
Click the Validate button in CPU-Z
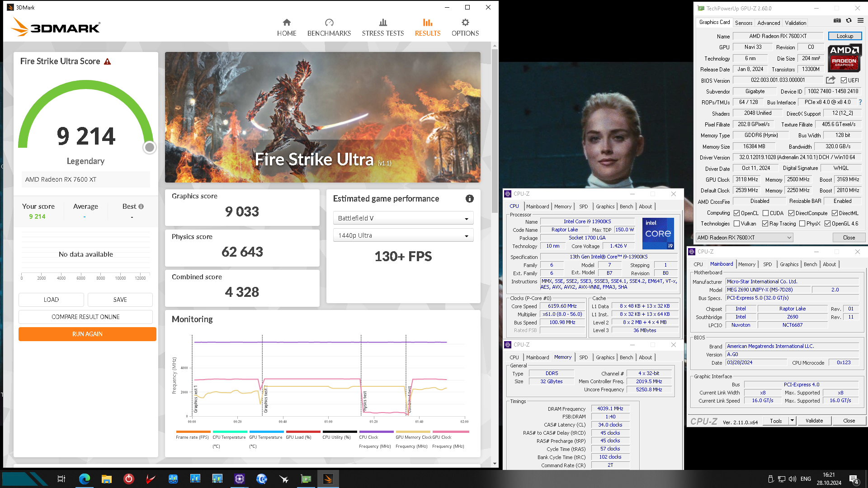(x=814, y=421)
